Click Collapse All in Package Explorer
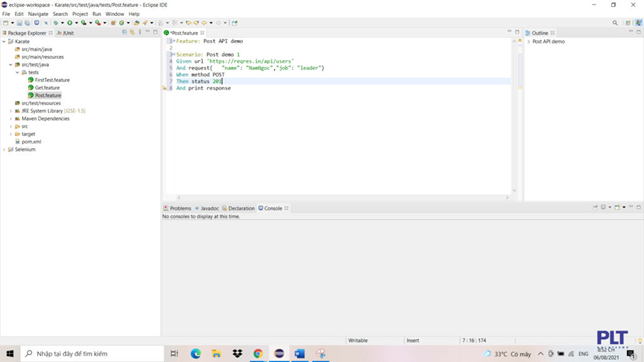The image size is (644, 362). click(124, 32)
